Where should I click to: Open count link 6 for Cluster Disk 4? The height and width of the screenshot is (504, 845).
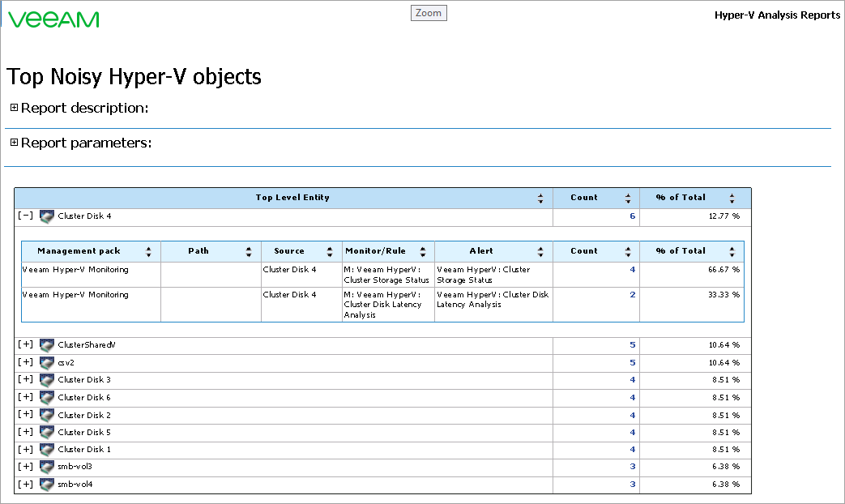(x=633, y=216)
